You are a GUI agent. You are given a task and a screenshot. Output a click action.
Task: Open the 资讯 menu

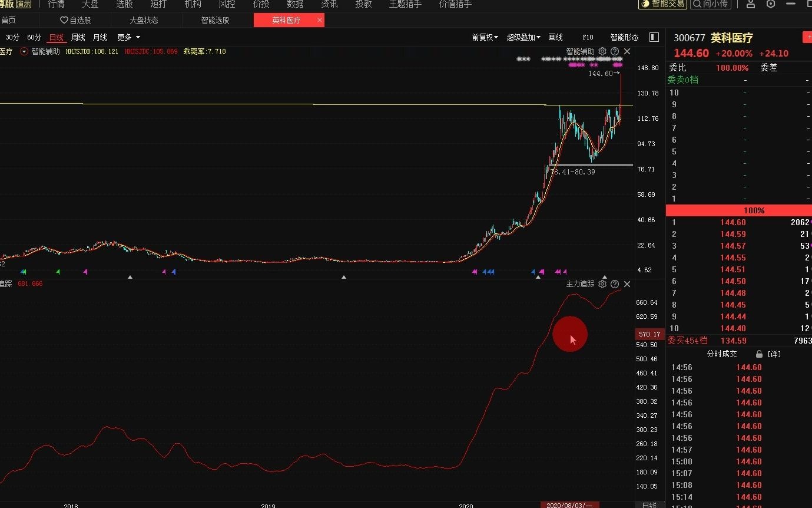coord(329,4)
